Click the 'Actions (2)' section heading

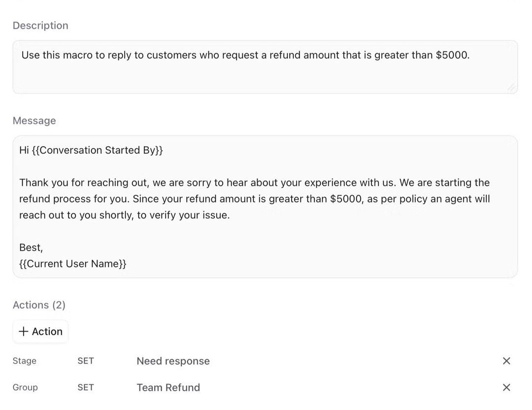click(39, 305)
